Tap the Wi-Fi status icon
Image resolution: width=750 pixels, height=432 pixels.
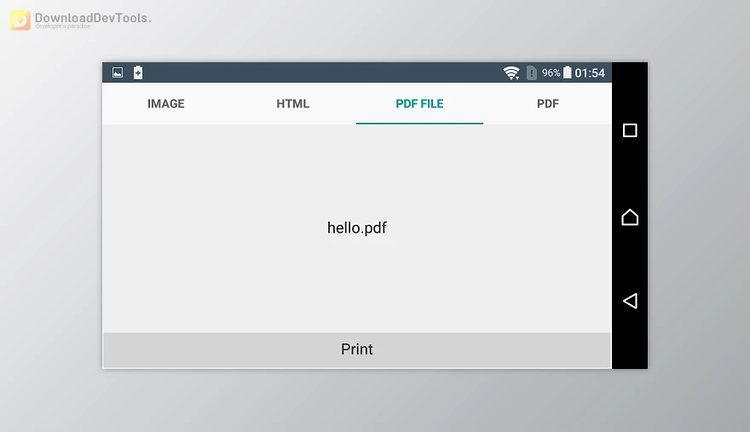tap(511, 73)
